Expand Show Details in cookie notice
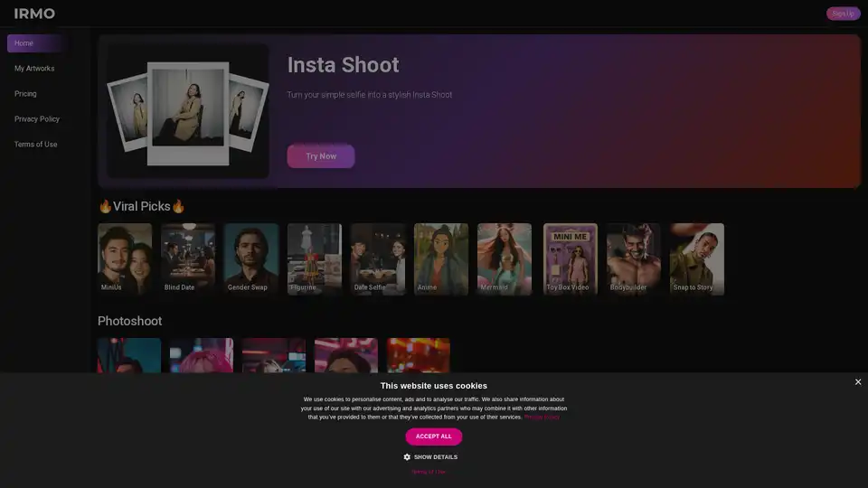The width and height of the screenshot is (868, 488). (x=435, y=457)
